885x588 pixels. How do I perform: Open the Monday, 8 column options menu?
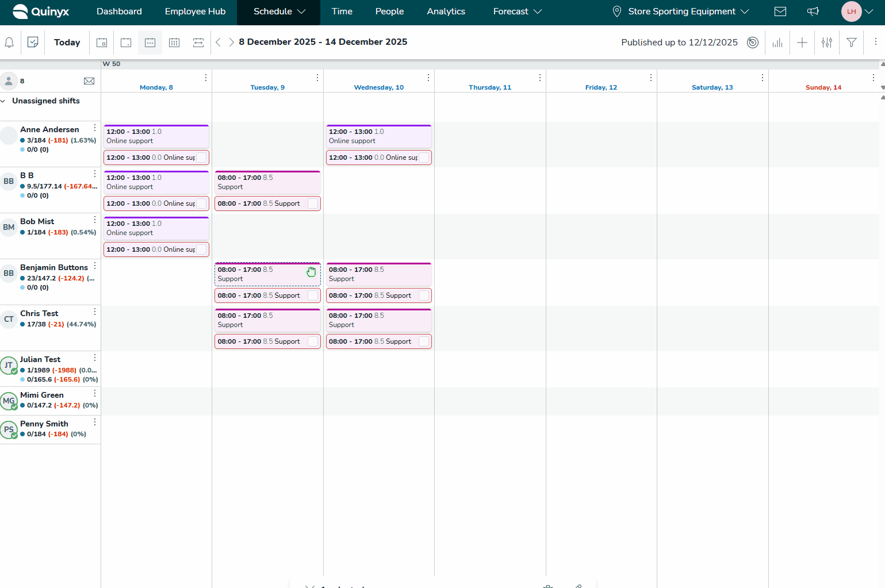(x=206, y=78)
